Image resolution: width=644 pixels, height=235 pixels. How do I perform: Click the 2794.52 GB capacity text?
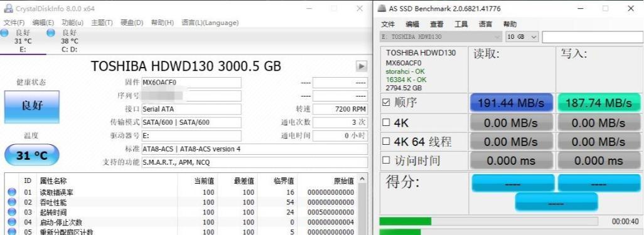pyautogui.click(x=404, y=88)
